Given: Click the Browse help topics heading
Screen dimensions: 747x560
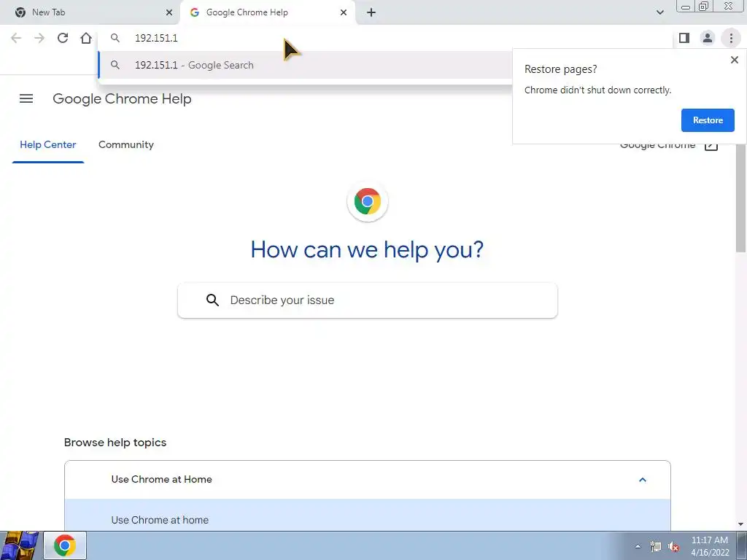Looking at the screenshot, I should point(115,443).
